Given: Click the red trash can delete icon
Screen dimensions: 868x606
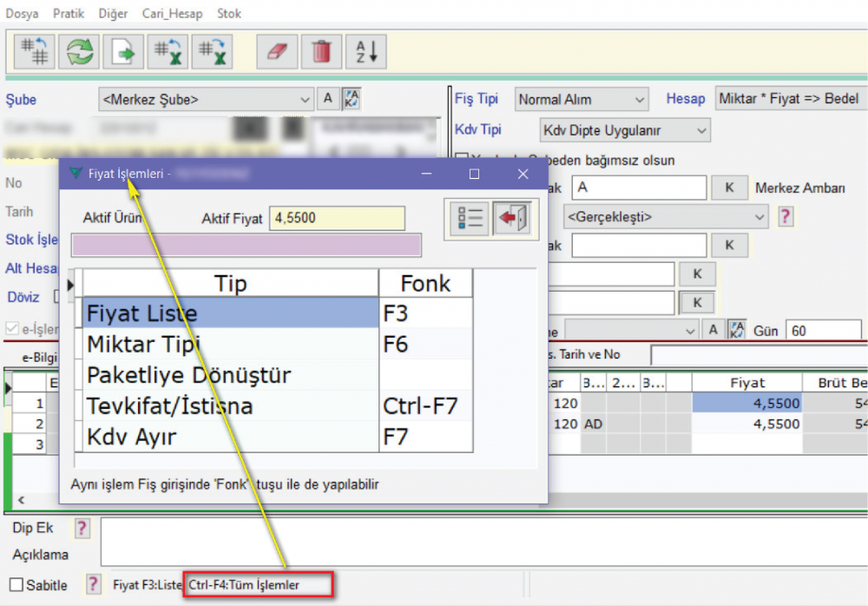Looking at the screenshot, I should (x=321, y=51).
